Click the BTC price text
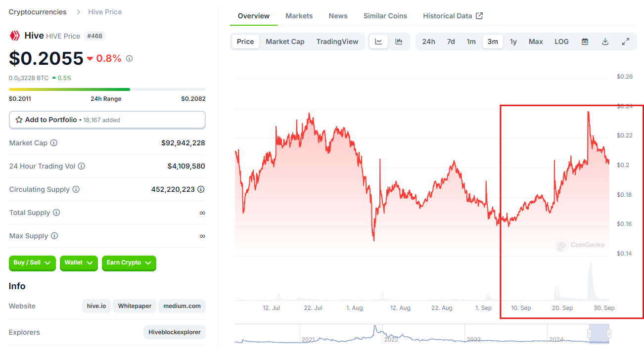Screen dimensions: 644x349 click(x=29, y=78)
